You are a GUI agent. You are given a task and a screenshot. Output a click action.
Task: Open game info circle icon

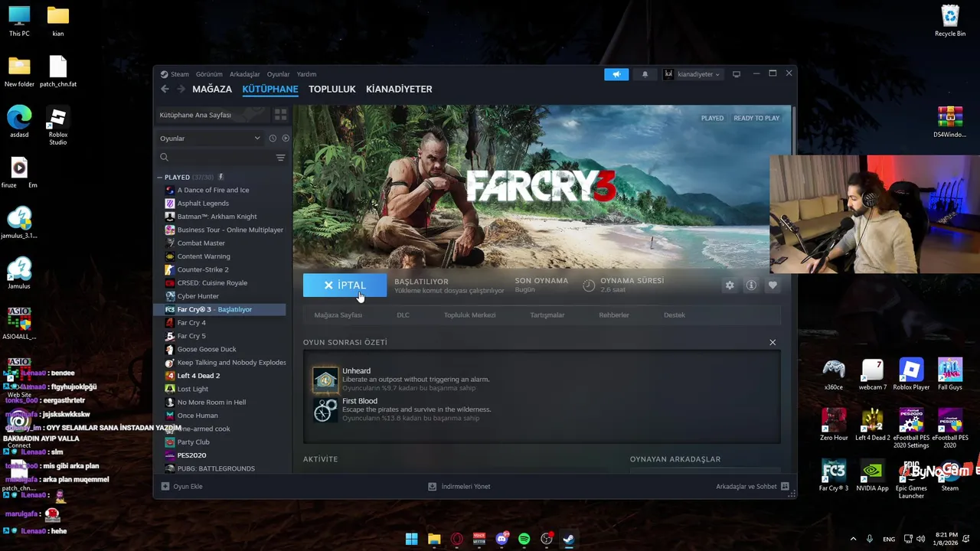tap(751, 285)
